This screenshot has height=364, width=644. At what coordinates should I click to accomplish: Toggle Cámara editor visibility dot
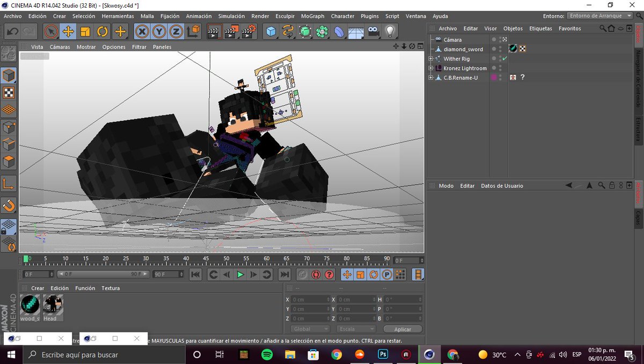coord(494,39)
